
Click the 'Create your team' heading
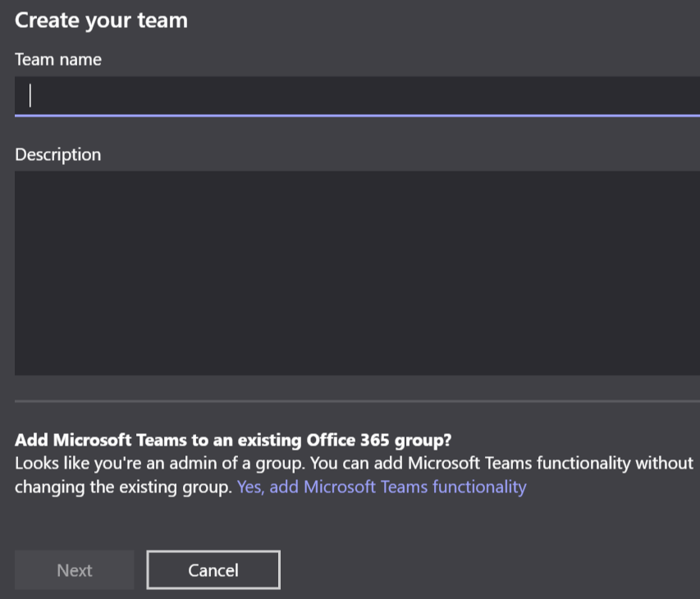(x=101, y=21)
